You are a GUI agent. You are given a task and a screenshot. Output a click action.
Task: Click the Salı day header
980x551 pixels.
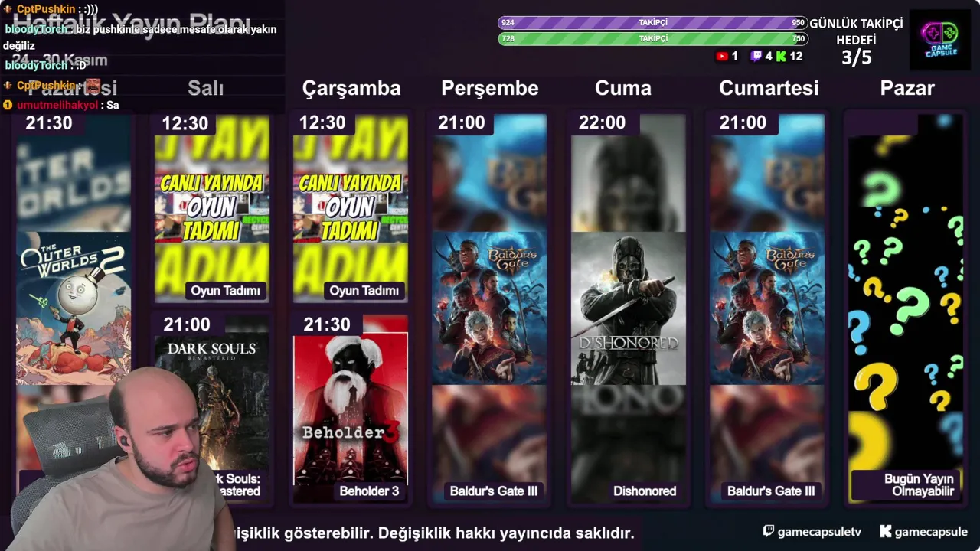tap(205, 88)
